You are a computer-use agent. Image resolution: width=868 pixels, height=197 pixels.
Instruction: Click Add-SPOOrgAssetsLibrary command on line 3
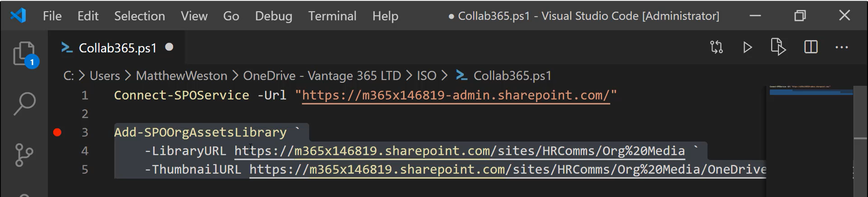coord(201,132)
